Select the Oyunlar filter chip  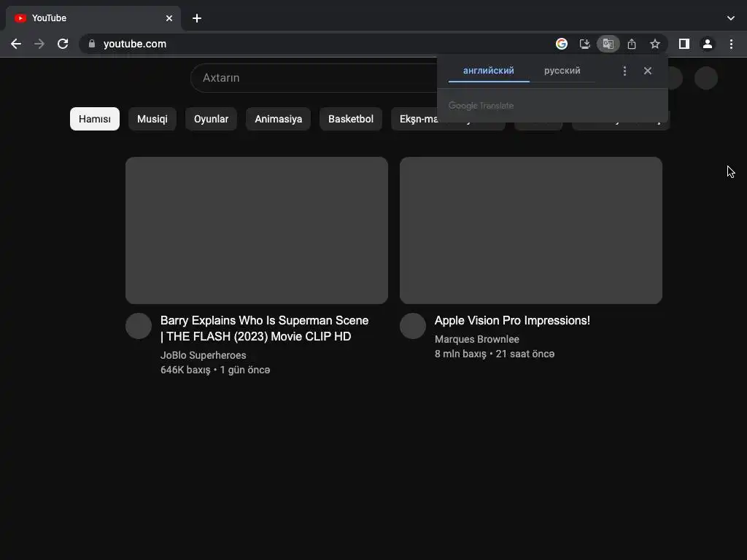[x=211, y=119]
